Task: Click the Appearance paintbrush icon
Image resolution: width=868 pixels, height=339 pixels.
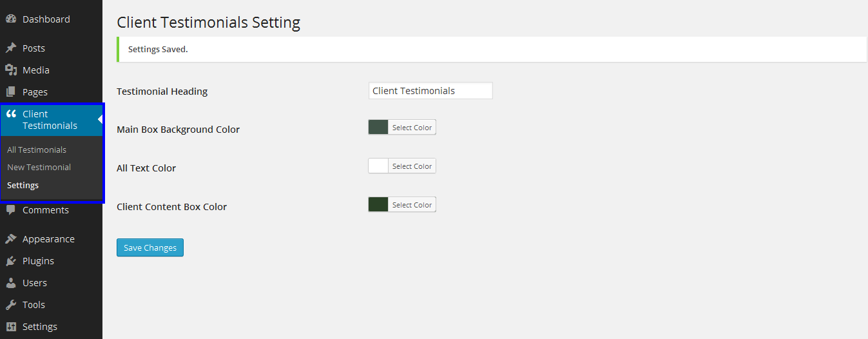Action: click(11, 239)
